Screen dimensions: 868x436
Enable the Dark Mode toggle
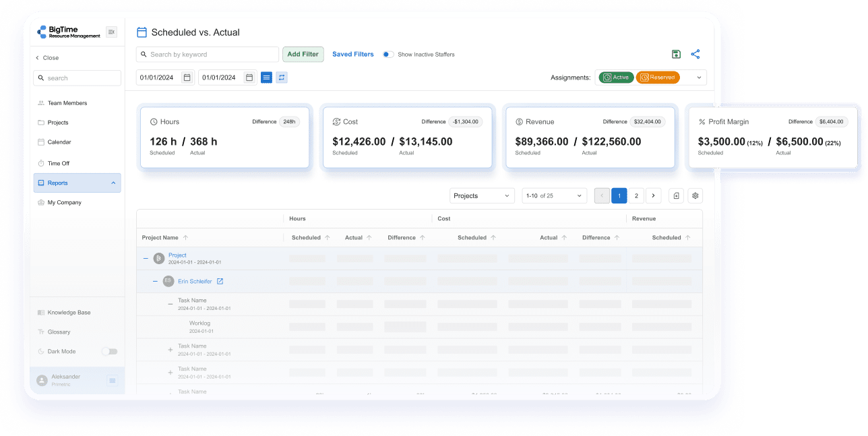(x=109, y=351)
